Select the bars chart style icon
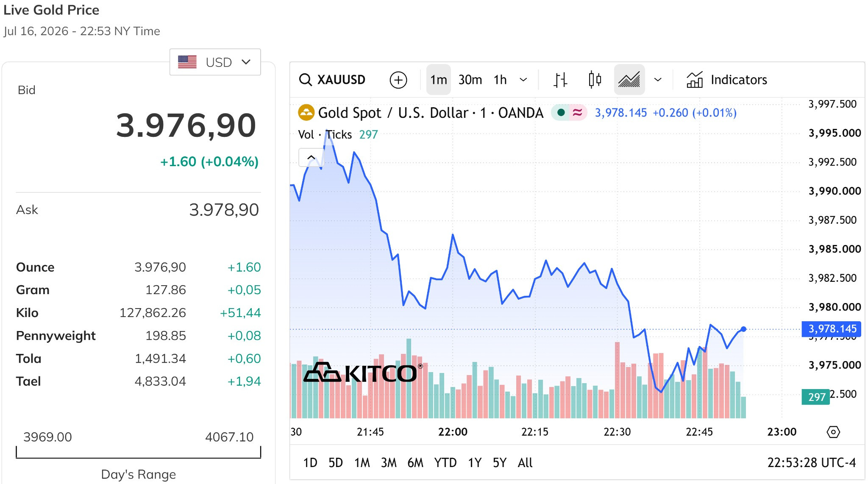 click(x=560, y=80)
